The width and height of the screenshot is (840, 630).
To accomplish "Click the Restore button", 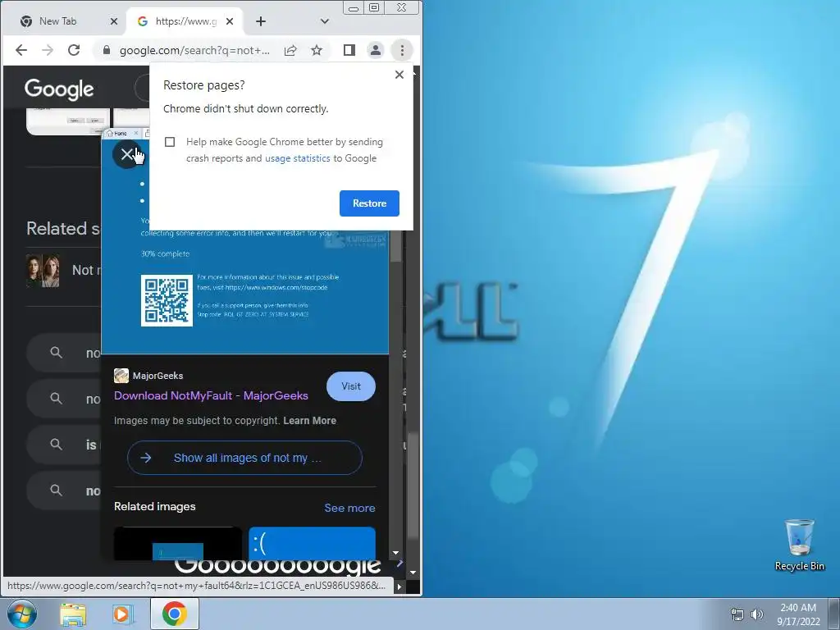I will 369,203.
